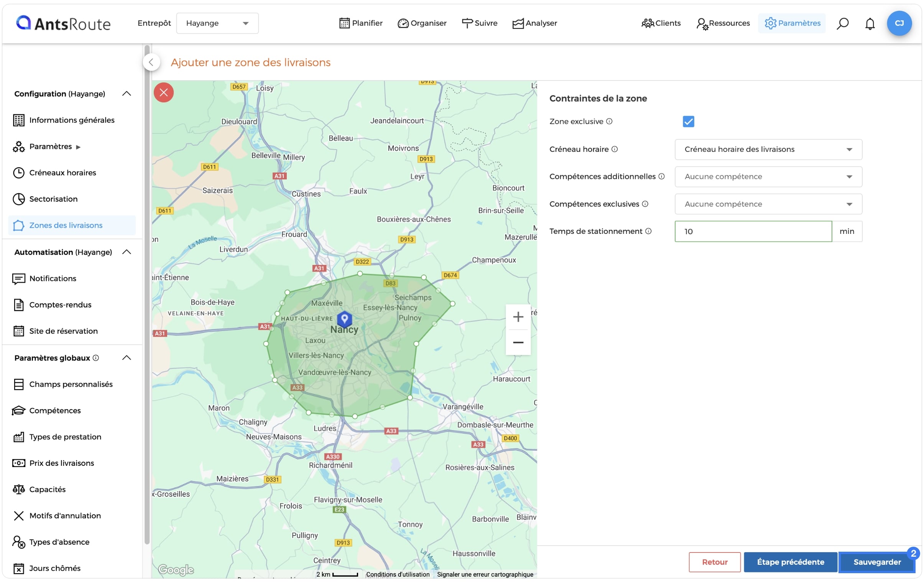Click the Créneau horaire info icon

pyautogui.click(x=615, y=149)
